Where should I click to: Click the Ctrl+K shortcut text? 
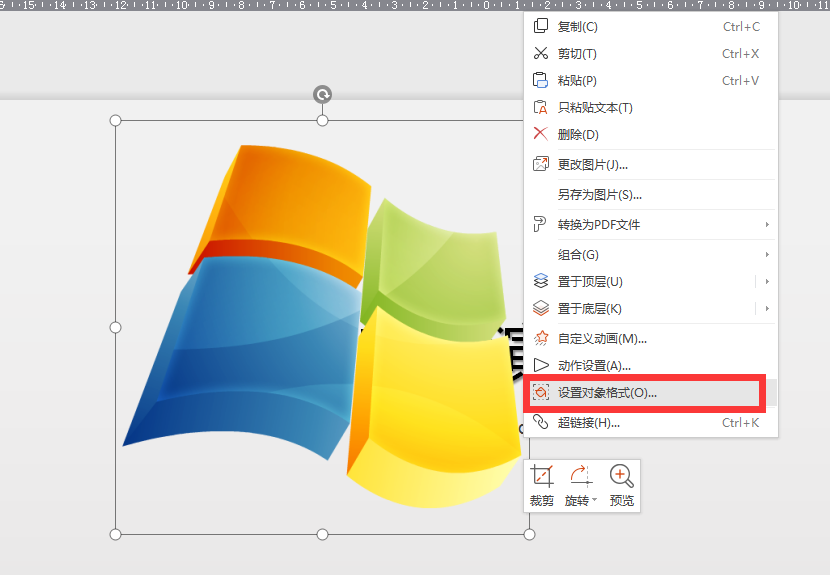pos(741,423)
